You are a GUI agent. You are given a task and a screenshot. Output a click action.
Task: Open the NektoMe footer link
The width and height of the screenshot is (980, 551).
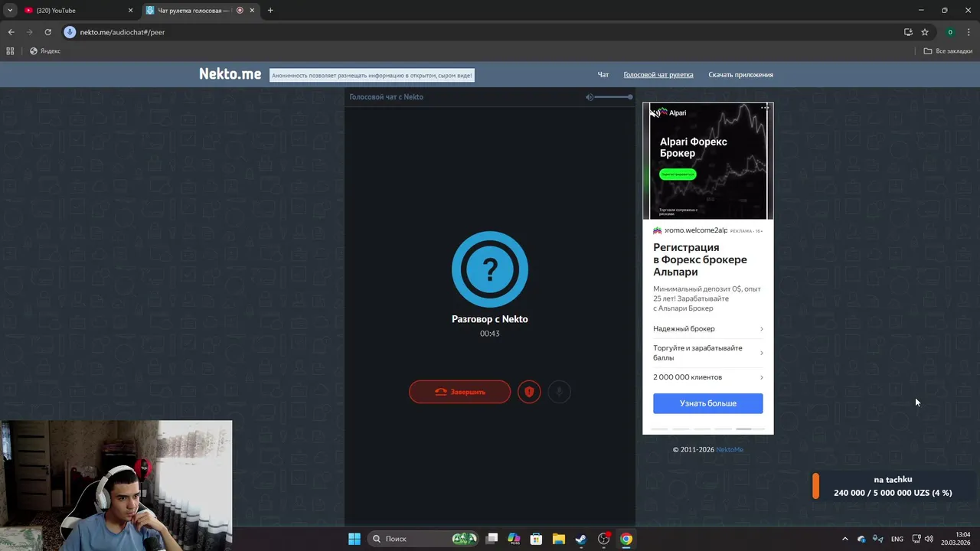[730, 450]
